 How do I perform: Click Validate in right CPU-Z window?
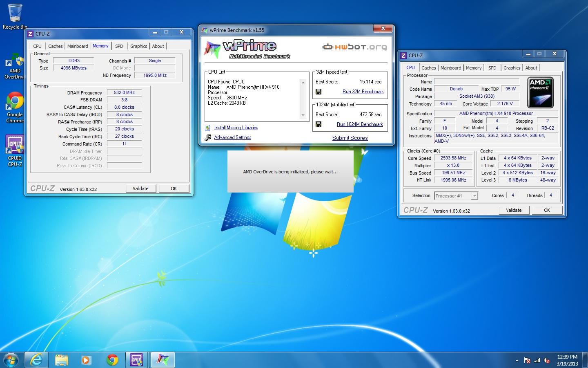[x=514, y=210]
